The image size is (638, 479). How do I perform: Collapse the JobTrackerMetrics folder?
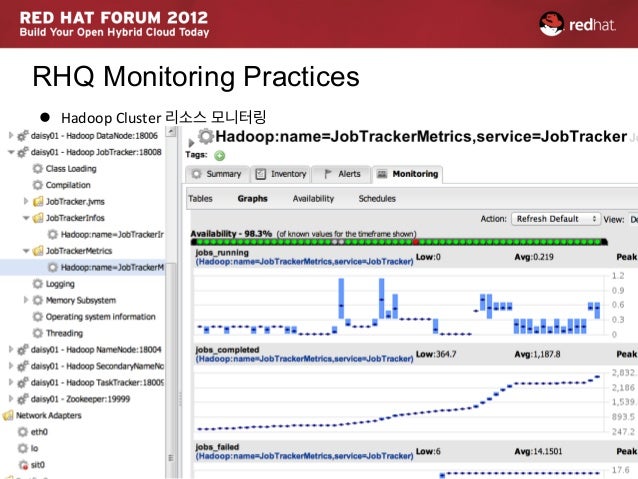[26, 251]
